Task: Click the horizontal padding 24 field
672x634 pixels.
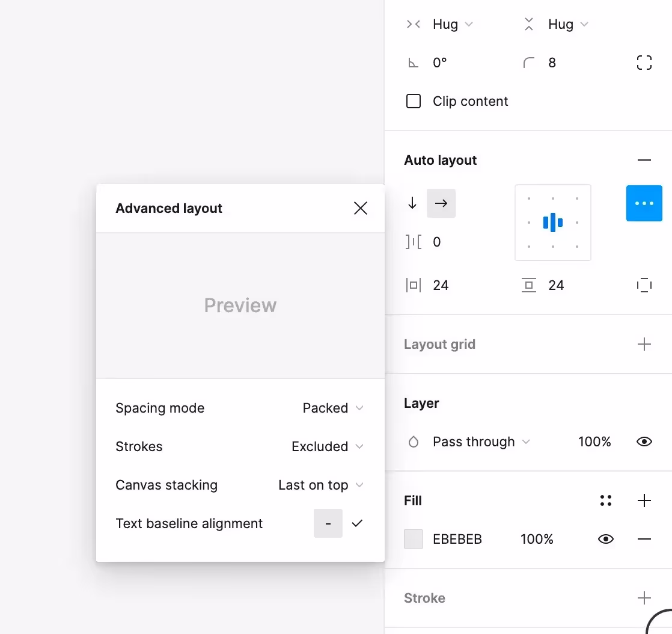Action: pos(441,285)
